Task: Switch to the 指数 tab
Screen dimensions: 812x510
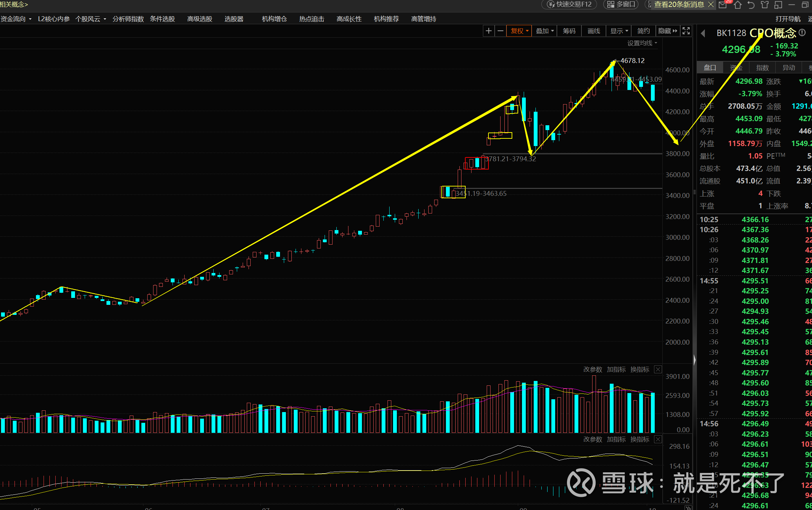Action: click(762, 68)
